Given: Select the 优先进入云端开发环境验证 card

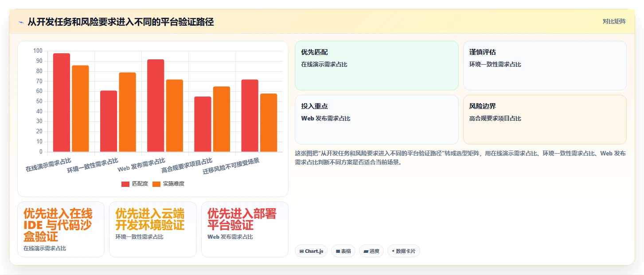Looking at the screenshot, I should click(x=153, y=229).
